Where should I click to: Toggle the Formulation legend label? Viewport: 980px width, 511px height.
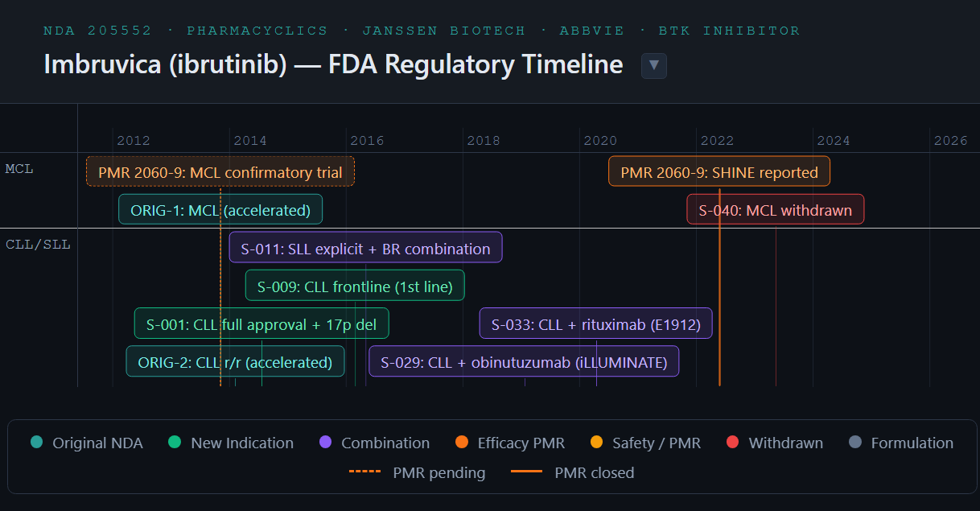pos(912,443)
